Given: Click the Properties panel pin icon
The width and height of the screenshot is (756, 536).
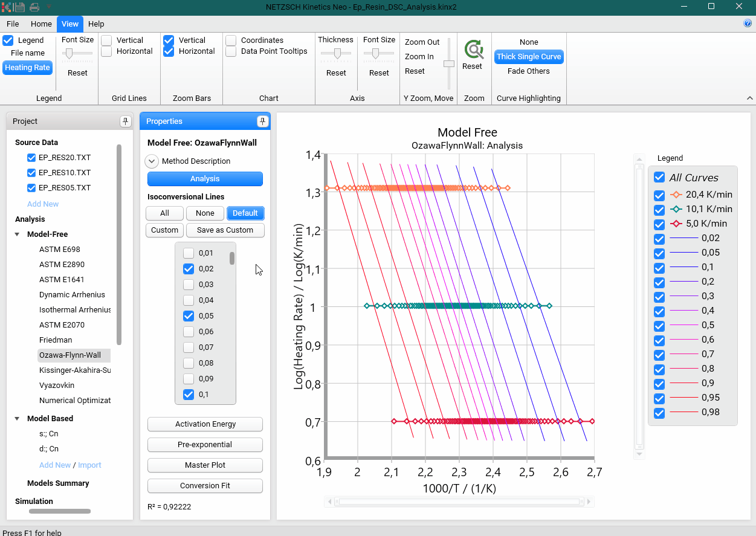Looking at the screenshot, I should (262, 121).
